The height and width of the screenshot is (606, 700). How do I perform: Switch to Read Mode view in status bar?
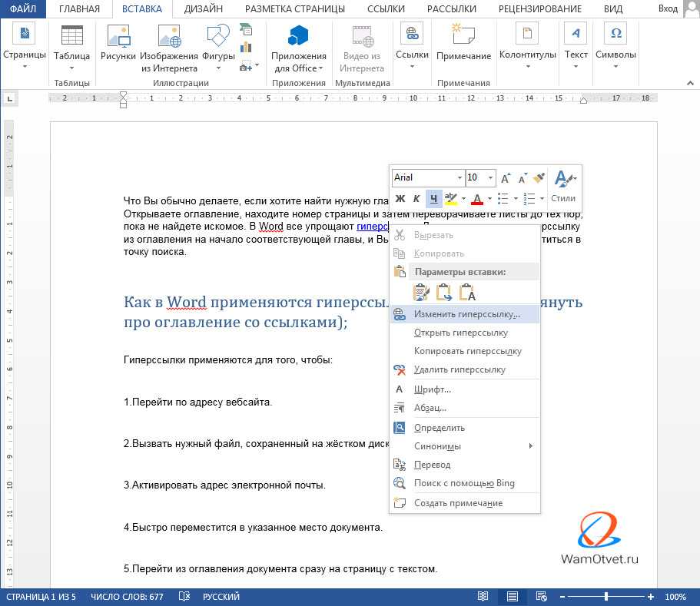click(x=483, y=597)
